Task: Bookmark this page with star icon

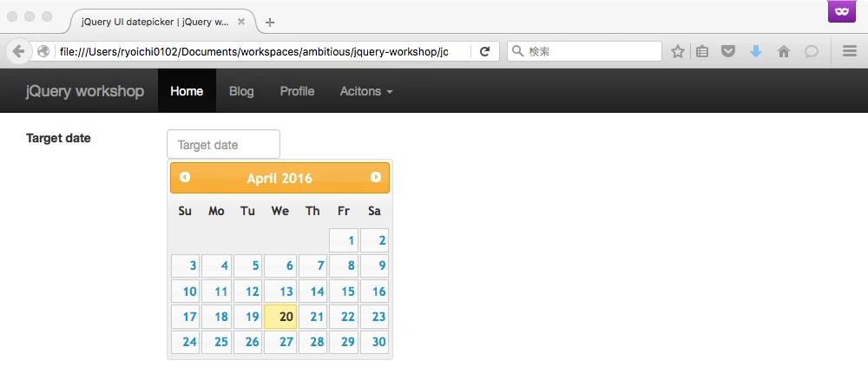Action: (678, 52)
